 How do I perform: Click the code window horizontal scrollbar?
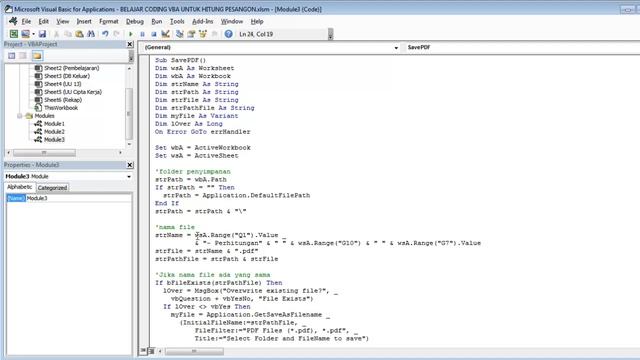(x=194, y=351)
